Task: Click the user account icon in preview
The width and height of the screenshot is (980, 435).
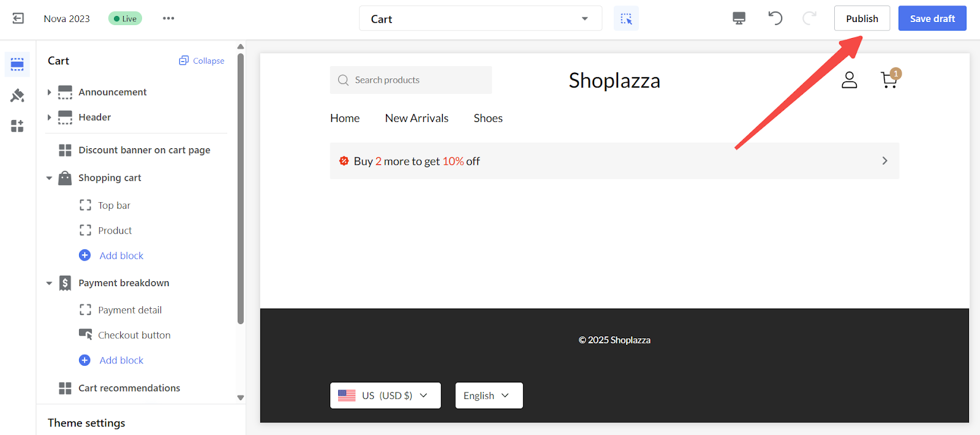Action: [850, 80]
